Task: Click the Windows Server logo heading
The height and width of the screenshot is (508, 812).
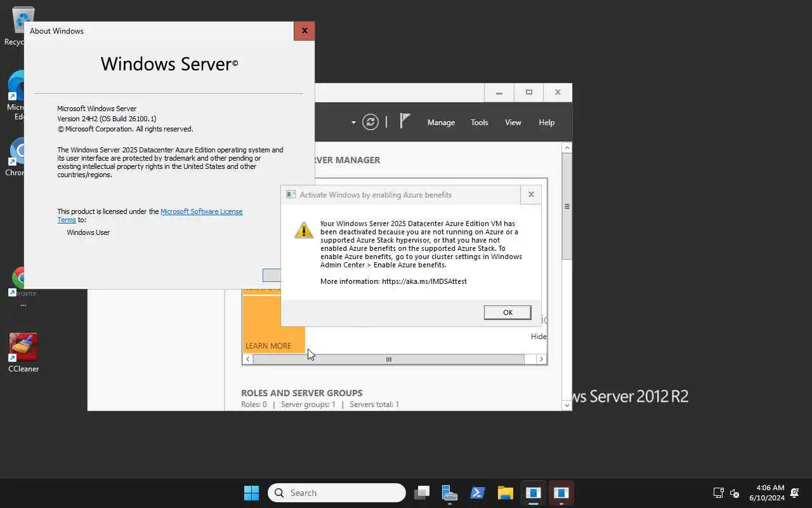Action: click(x=169, y=63)
